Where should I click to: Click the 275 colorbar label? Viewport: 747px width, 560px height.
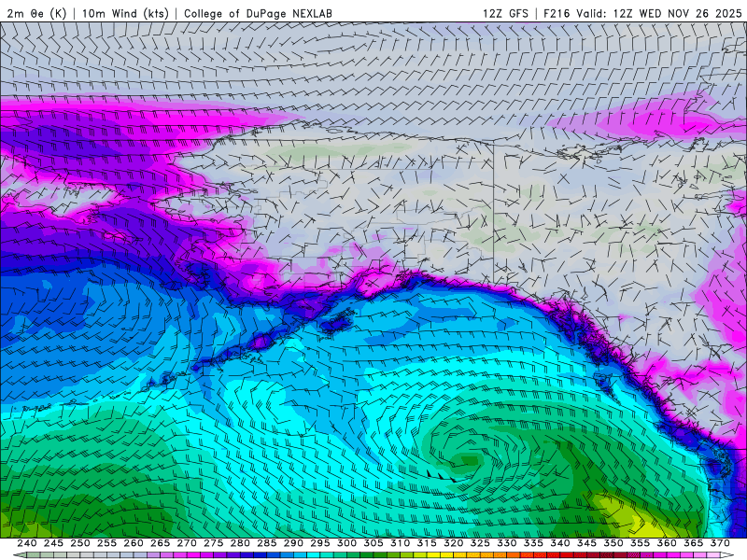pyautogui.click(x=214, y=543)
